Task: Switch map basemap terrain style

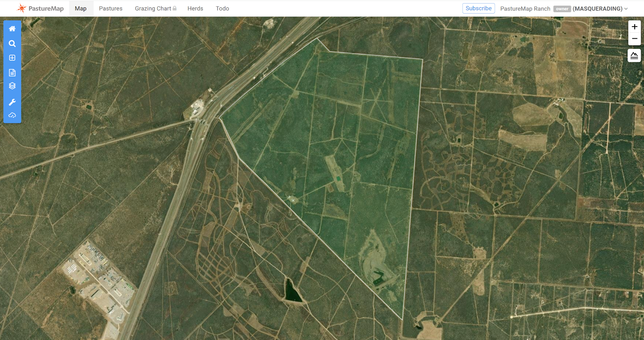Action: coord(634,56)
